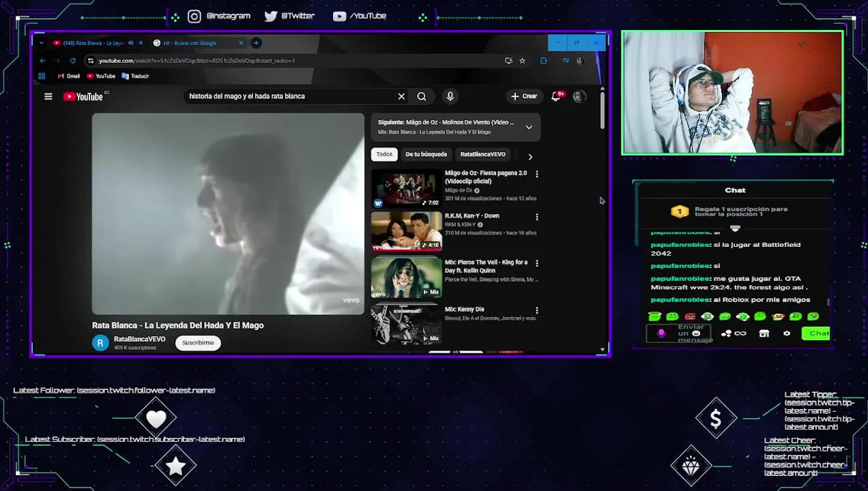Start voice search with microphone icon

pyautogui.click(x=450, y=97)
